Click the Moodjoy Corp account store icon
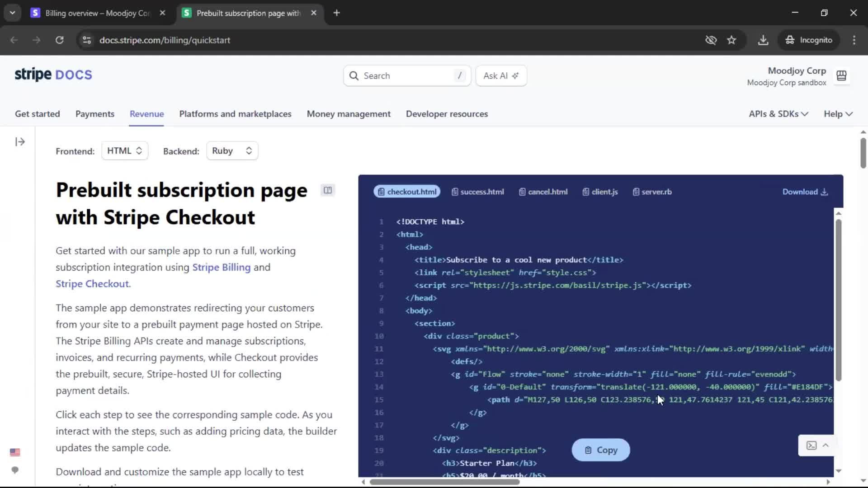This screenshot has height=488, width=868. tap(841, 76)
